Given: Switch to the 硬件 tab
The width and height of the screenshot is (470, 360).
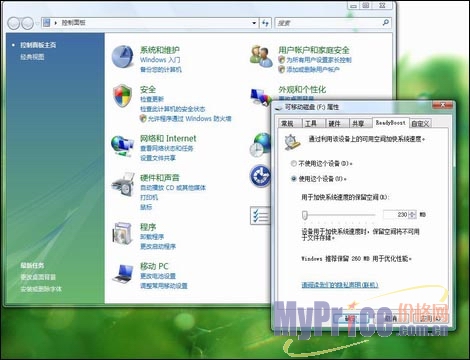Looking at the screenshot, I should pyautogui.click(x=337, y=123).
